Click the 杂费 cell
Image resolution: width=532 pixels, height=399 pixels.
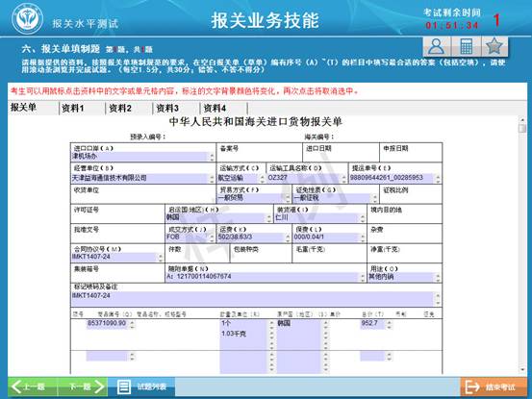(404, 234)
